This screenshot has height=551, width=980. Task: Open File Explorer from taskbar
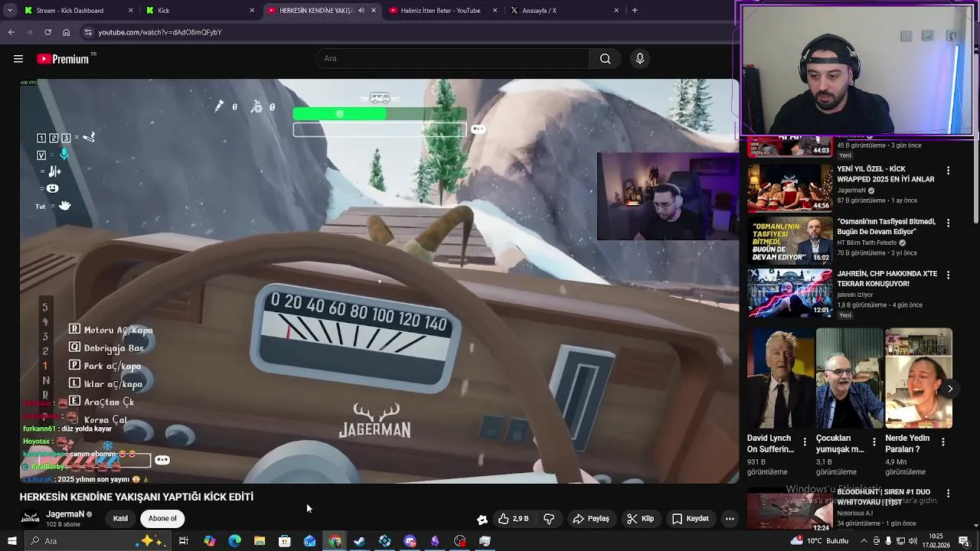260,541
